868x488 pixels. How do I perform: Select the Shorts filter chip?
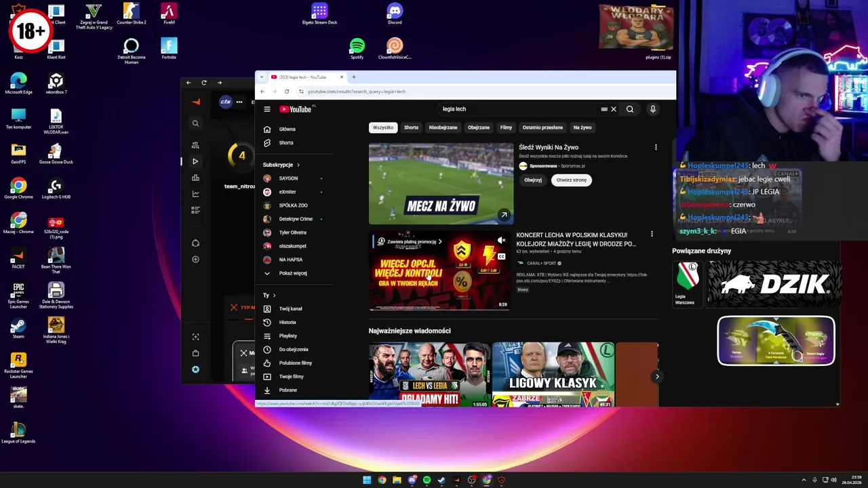412,127
